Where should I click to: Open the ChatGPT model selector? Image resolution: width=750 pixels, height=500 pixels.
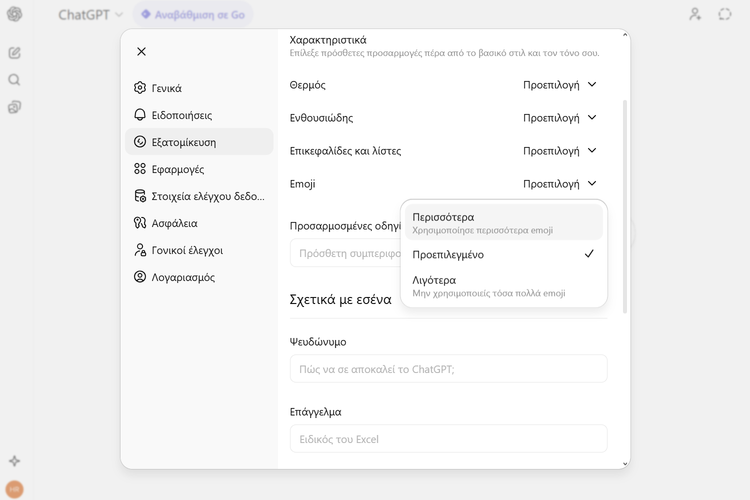tap(90, 15)
